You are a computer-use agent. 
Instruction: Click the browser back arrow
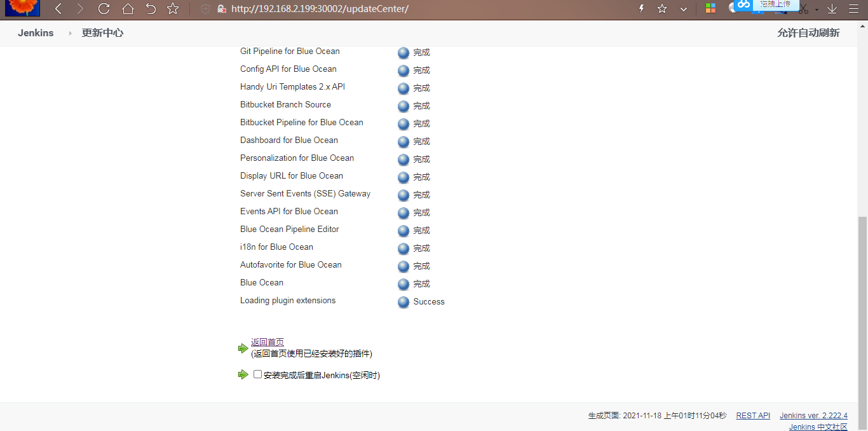pyautogui.click(x=58, y=9)
